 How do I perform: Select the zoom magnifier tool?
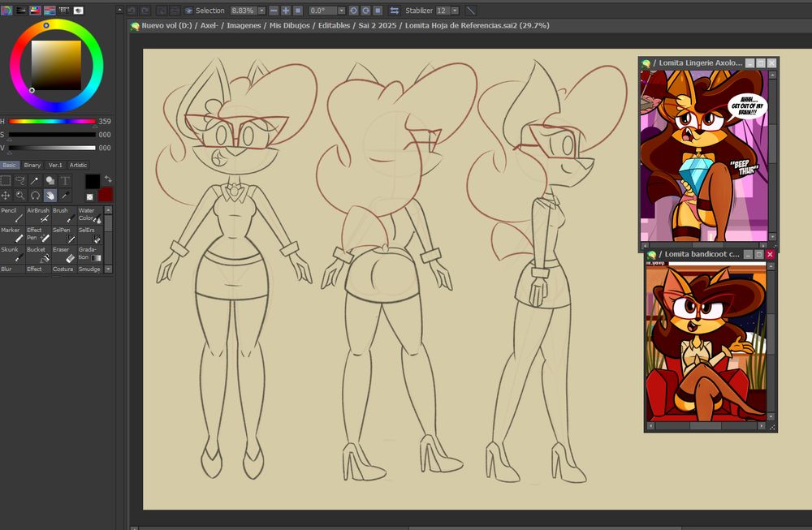click(20, 195)
